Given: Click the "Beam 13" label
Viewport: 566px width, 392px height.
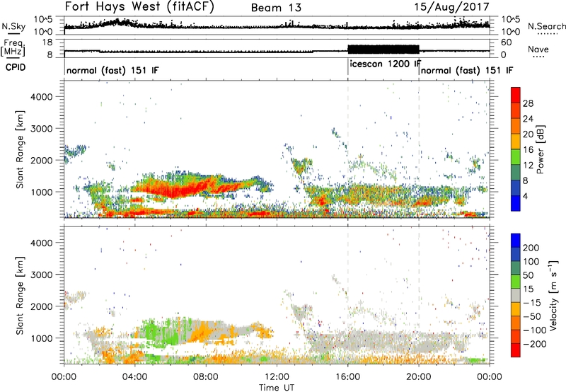Looking at the screenshot, I should tap(276, 8).
